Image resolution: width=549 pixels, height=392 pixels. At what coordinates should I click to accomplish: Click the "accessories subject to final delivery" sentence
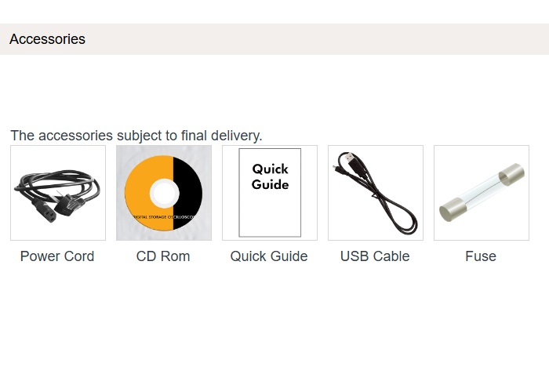(136, 136)
